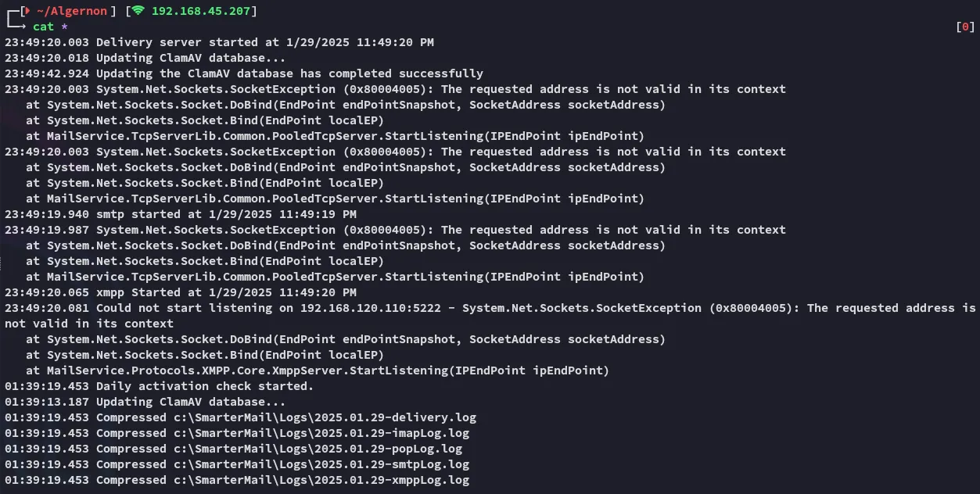
Task: Click the red triangle icon before ~/Algernon
Action: (x=28, y=10)
